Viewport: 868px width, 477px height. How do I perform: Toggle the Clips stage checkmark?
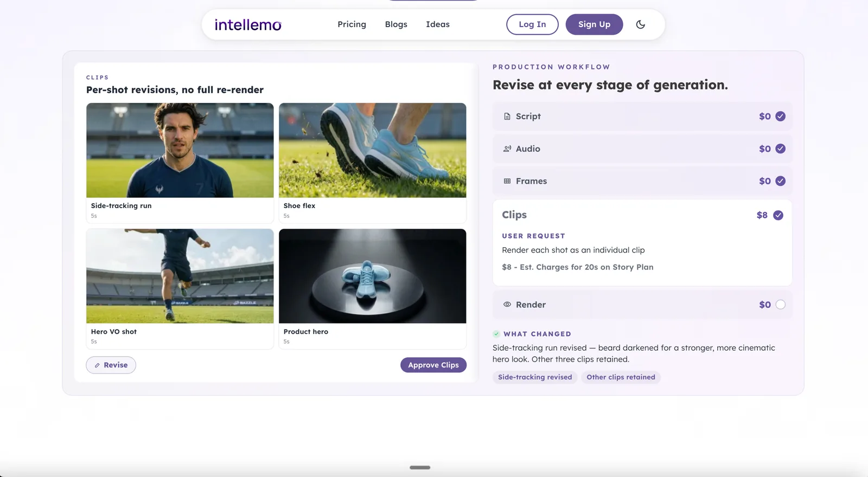[x=778, y=215]
